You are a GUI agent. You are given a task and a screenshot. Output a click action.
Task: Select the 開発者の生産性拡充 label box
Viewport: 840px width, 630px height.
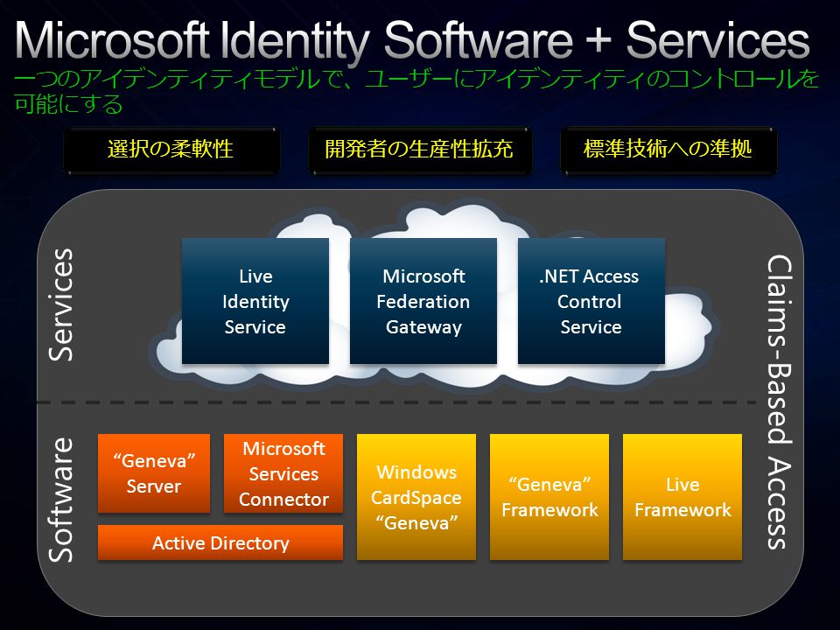[x=420, y=150]
